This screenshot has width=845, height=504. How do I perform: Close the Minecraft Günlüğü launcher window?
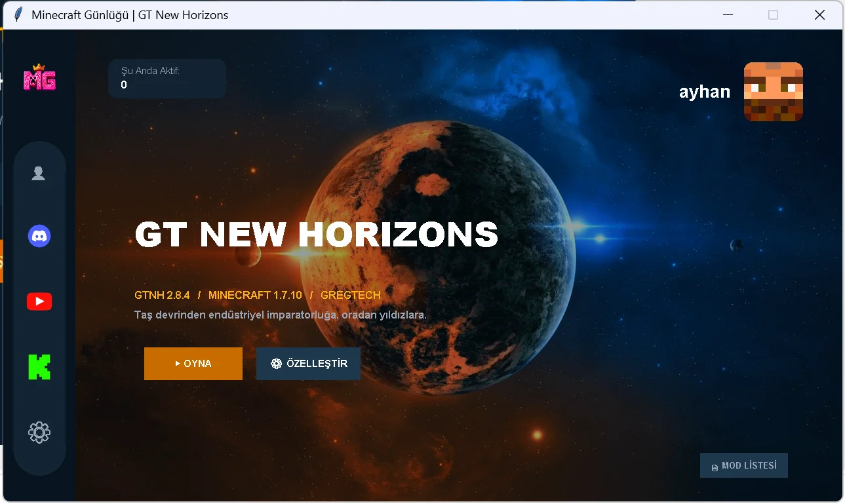click(x=819, y=14)
